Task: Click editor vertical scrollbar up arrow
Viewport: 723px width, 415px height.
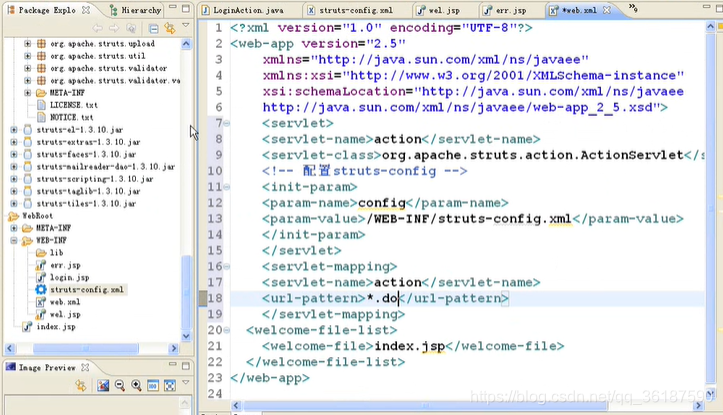Action: 710,27
